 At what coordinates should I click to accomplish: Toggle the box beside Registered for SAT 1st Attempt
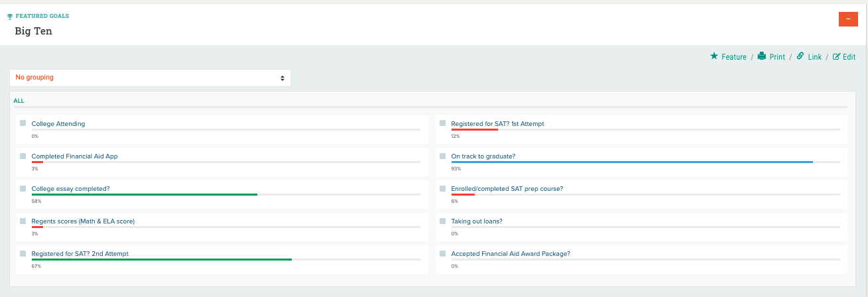[x=443, y=123]
